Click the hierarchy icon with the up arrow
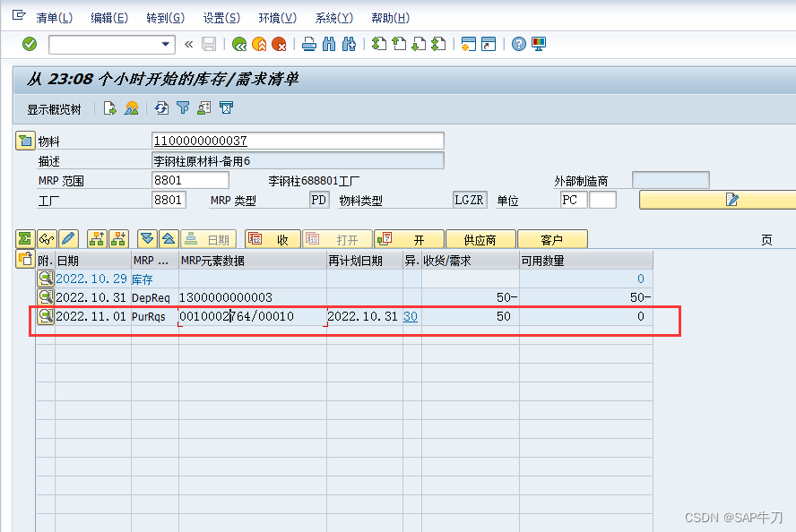 pos(97,239)
